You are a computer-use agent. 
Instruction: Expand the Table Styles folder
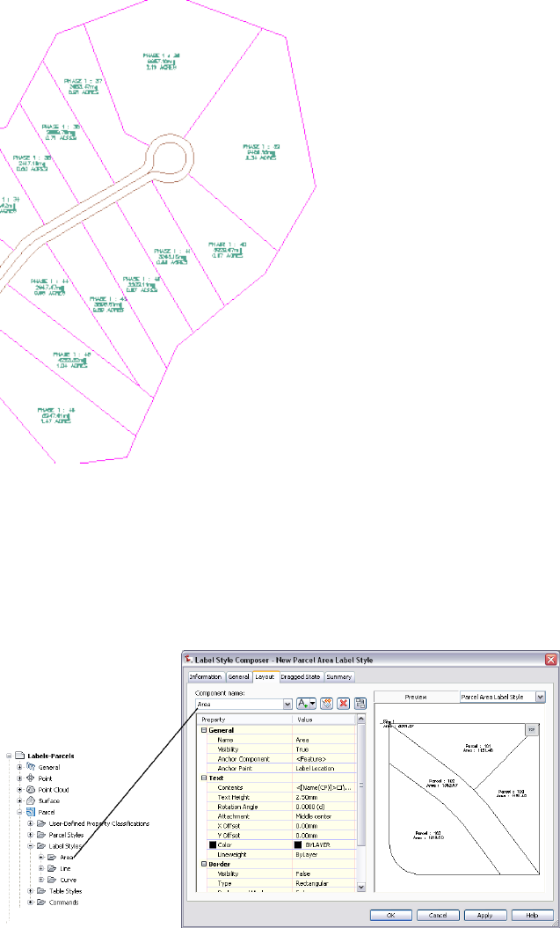click(31, 891)
